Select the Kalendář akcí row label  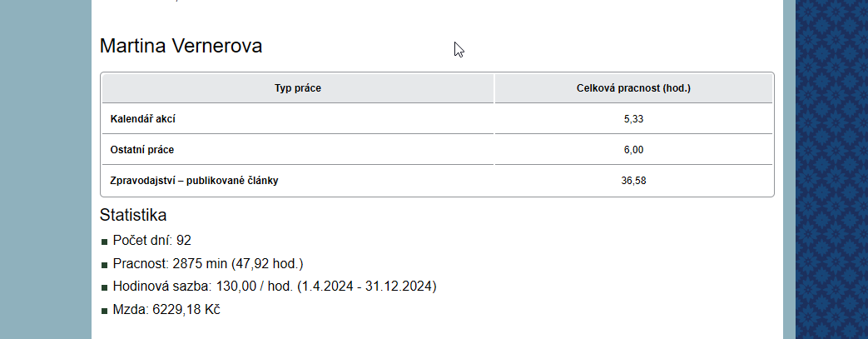click(142, 119)
